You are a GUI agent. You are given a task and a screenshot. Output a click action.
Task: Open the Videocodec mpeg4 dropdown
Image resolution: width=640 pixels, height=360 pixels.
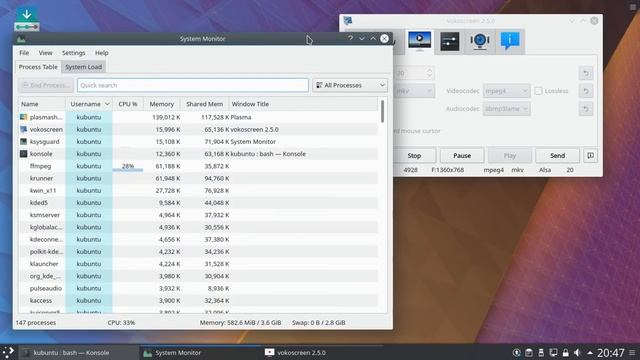506,91
